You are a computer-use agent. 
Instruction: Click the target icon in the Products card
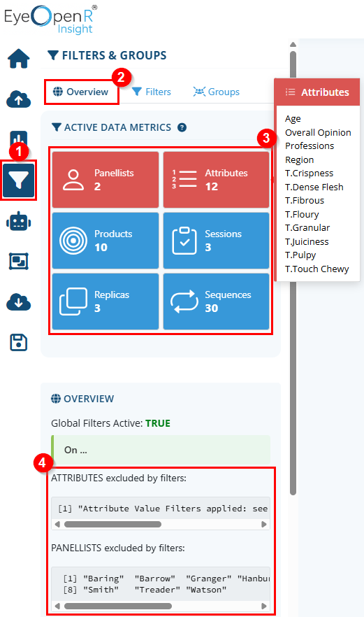point(73,241)
